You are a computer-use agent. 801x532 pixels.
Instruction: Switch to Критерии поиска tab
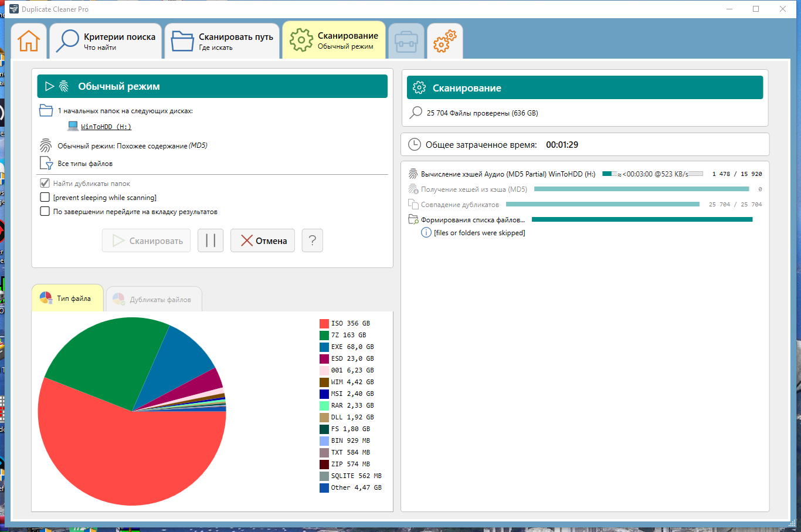coord(106,41)
